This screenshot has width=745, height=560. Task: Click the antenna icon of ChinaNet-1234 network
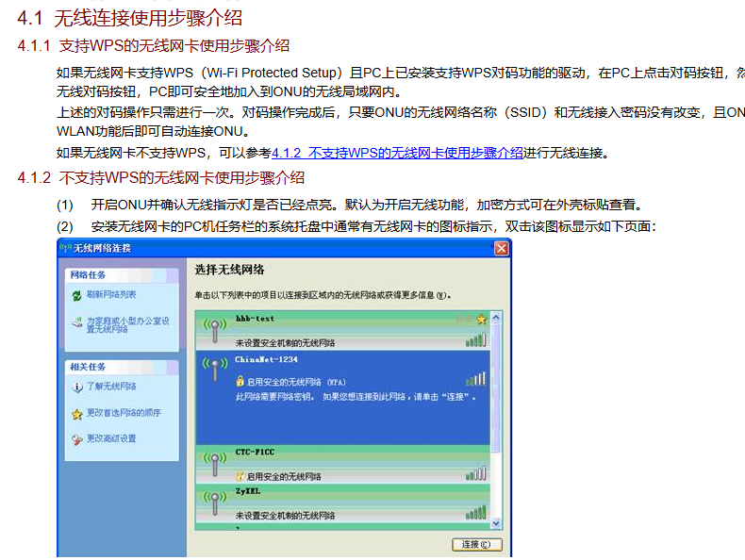click(215, 368)
